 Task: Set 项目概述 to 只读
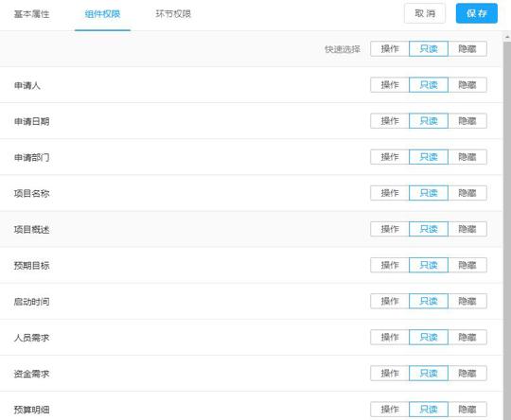click(429, 229)
